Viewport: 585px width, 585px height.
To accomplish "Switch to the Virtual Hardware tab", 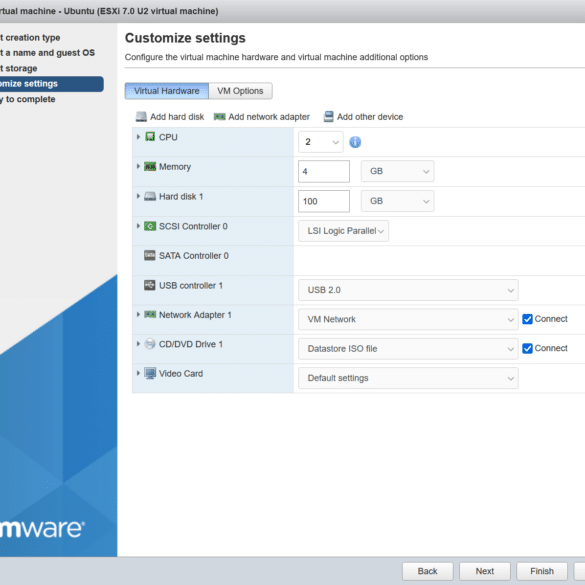I will 167,91.
